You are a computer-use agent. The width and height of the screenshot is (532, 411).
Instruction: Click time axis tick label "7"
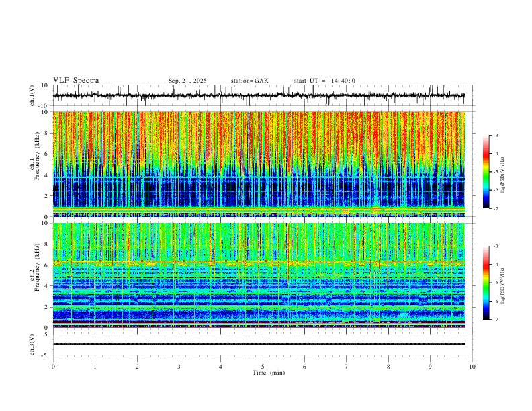pos(347,367)
